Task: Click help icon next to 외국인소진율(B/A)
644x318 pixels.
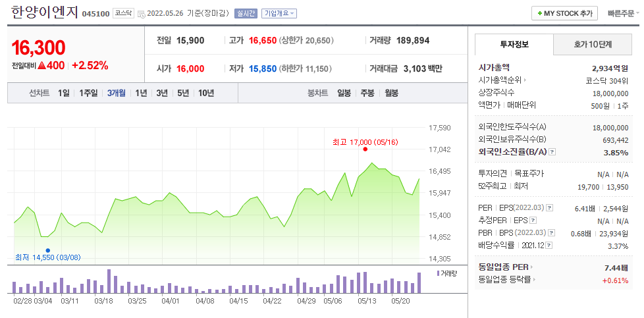Action: [x=552, y=152]
